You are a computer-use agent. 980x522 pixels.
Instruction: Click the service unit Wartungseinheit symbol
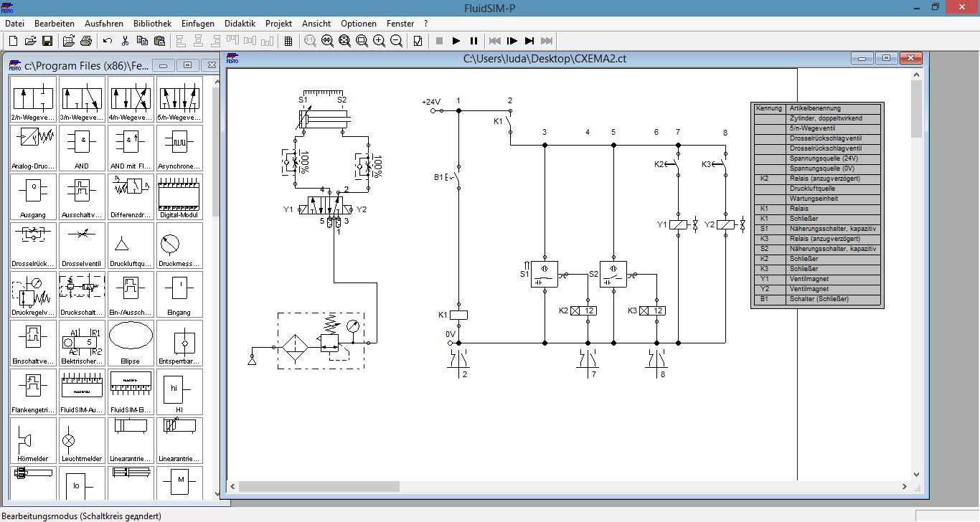320,341
